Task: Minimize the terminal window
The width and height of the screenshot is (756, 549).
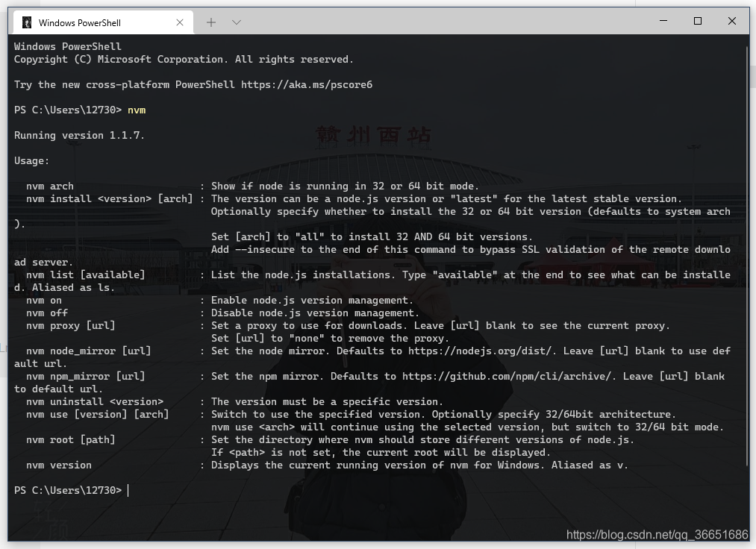Action: pyautogui.click(x=663, y=21)
